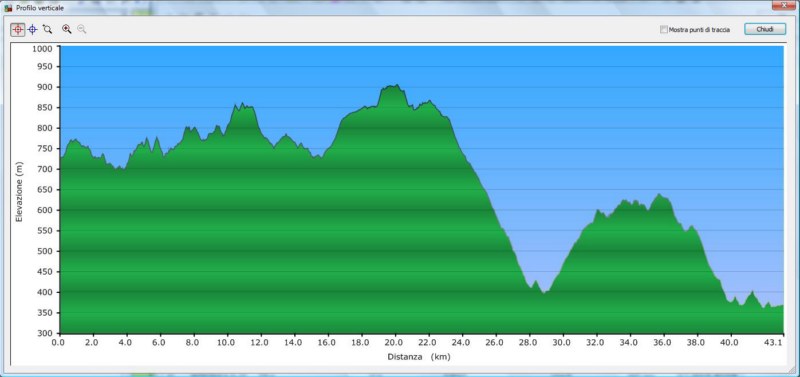Click the '0.0' distance axis value
The width and height of the screenshot is (800, 377).
tap(58, 343)
